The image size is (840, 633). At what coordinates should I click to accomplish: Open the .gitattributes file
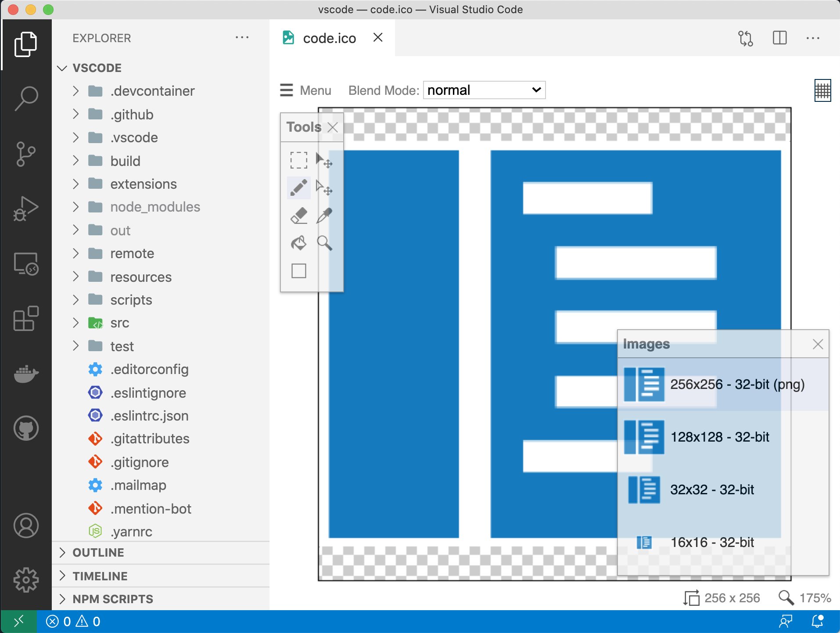click(161, 439)
